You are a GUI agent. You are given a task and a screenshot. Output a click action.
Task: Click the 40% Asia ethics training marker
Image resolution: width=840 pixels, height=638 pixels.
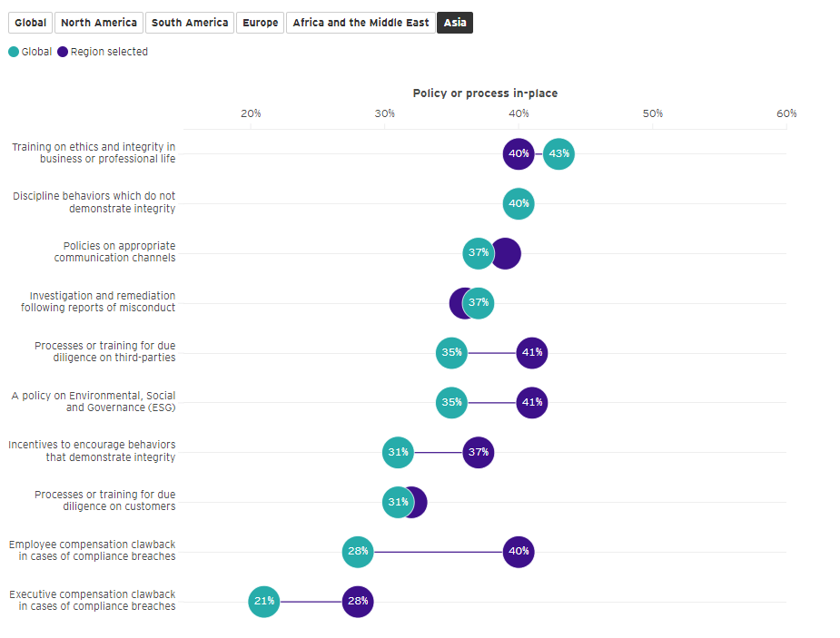[x=519, y=153]
